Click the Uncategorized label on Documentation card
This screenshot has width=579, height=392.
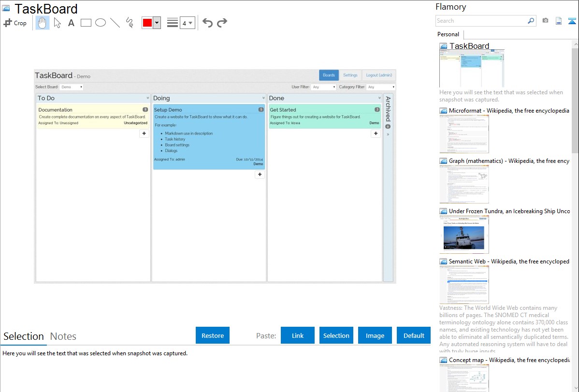point(135,123)
